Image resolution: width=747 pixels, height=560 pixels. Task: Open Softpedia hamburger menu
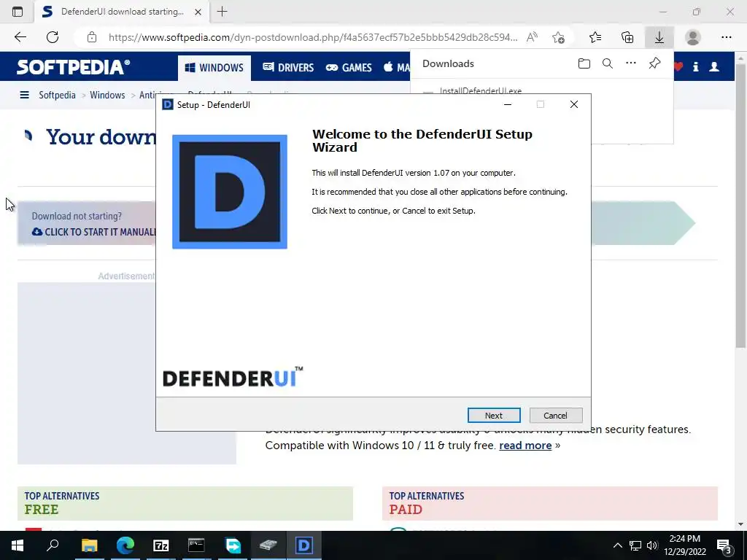pyautogui.click(x=24, y=95)
